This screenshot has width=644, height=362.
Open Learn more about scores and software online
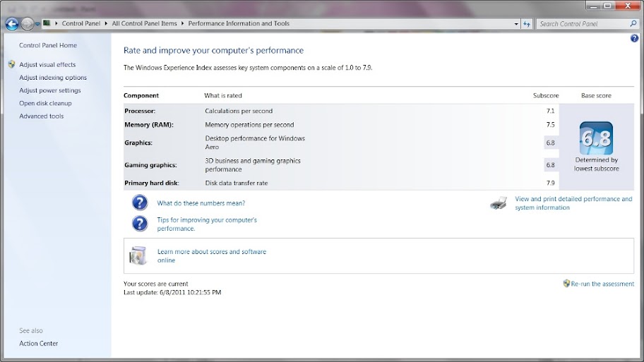[x=212, y=255]
